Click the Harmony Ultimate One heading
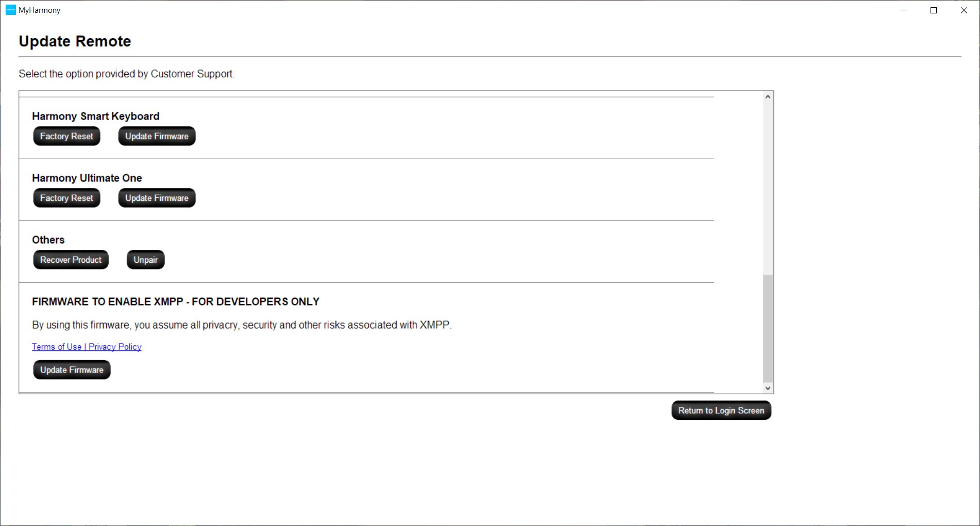 coord(87,178)
